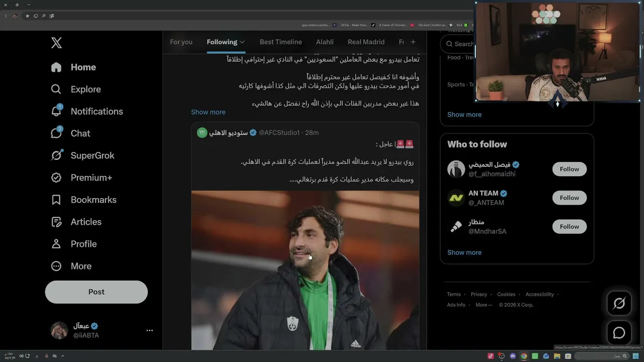The image size is (644, 362).
Task: Open Notifications from the sidebar
Action: click(x=87, y=112)
